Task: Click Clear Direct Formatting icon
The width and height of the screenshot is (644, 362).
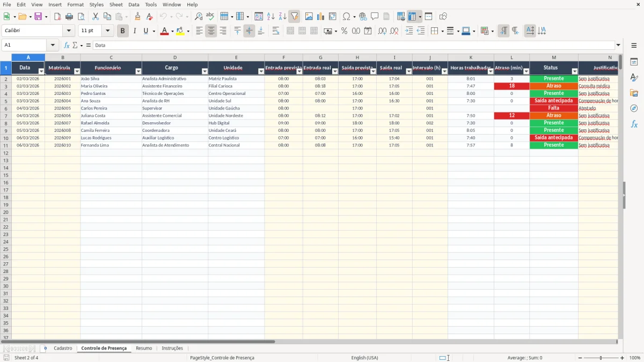Action: point(150,17)
